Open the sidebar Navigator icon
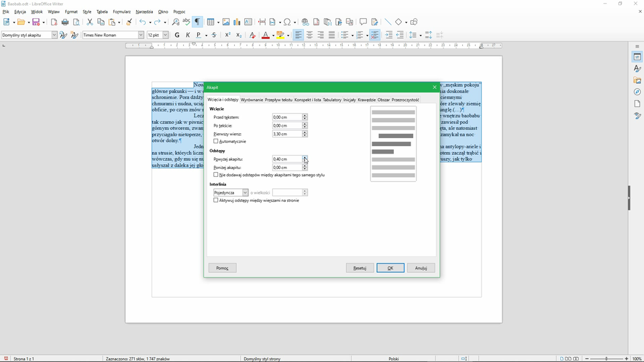 pyautogui.click(x=637, y=92)
